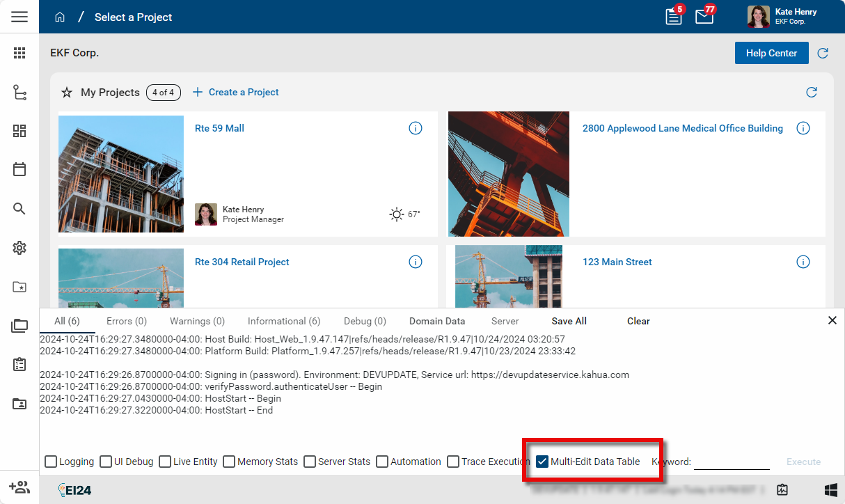Click the Help Center button
This screenshot has width=845, height=504.
pos(771,53)
